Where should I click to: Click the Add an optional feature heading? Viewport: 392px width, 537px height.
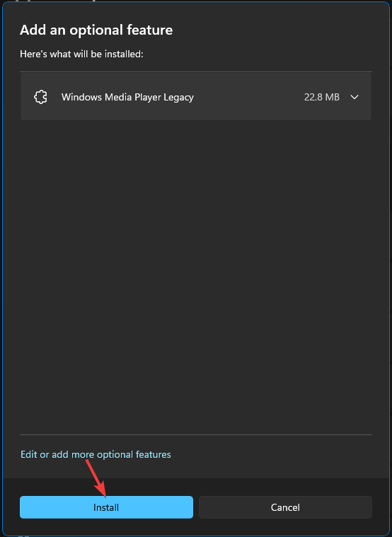96,30
